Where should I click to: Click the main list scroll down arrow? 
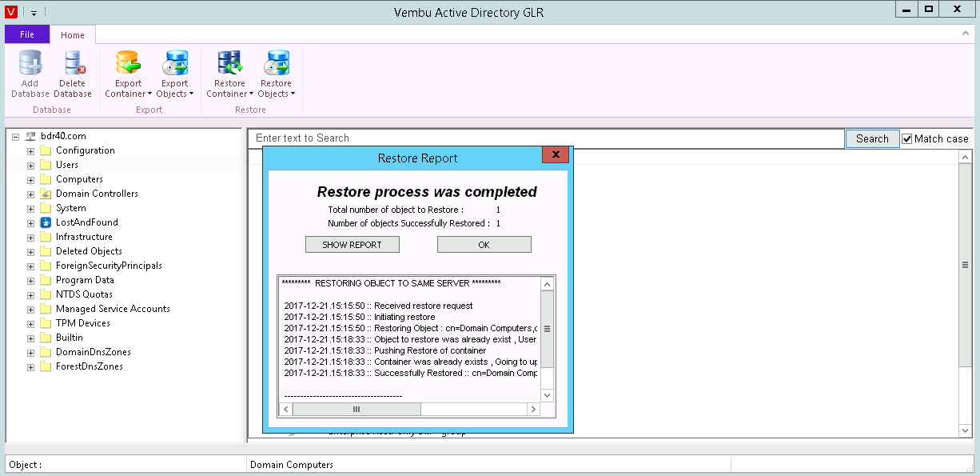point(965,430)
